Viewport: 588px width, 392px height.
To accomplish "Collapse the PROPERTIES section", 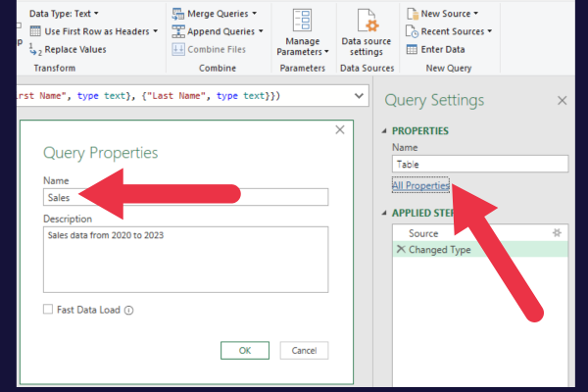I will coord(384,131).
